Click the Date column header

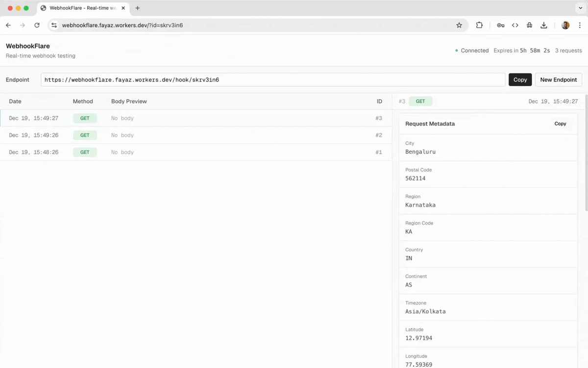15,102
